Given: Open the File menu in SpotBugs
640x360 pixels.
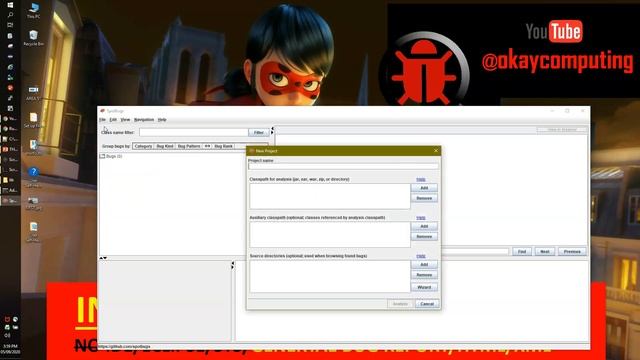Looking at the screenshot, I should (x=102, y=120).
